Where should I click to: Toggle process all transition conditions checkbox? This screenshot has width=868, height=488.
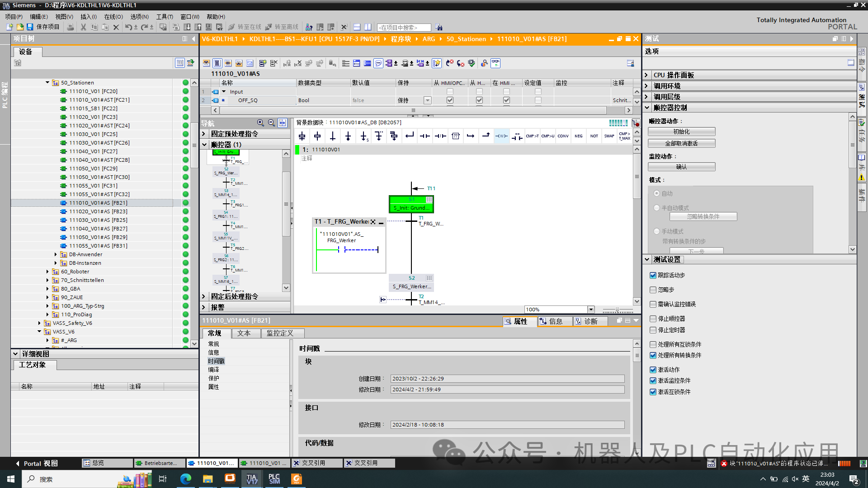click(x=653, y=355)
